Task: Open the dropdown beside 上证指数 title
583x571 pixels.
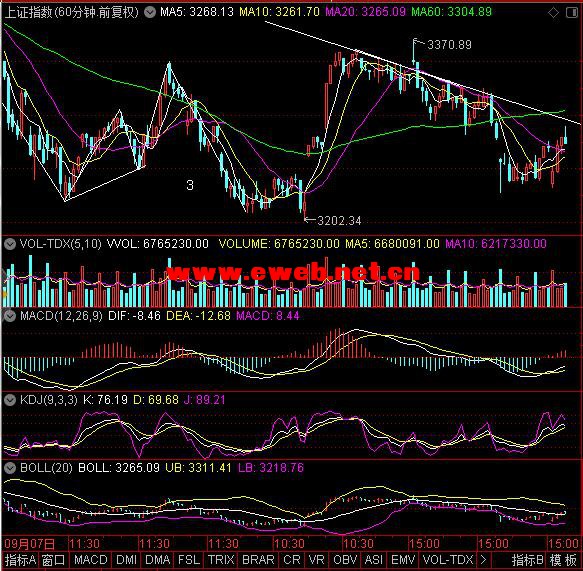Action: (150, 13)
